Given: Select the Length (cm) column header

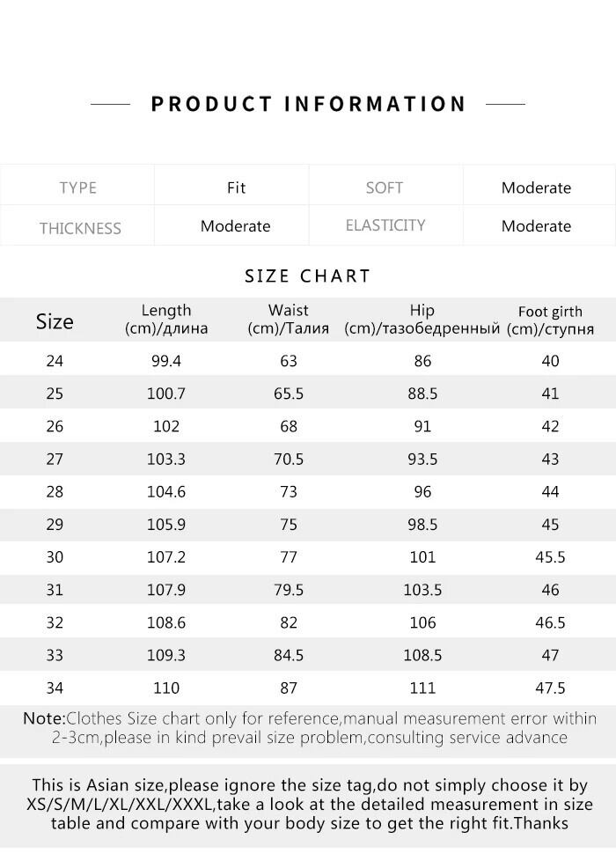Looking at the screenshot, I should (x=166, y=320).
